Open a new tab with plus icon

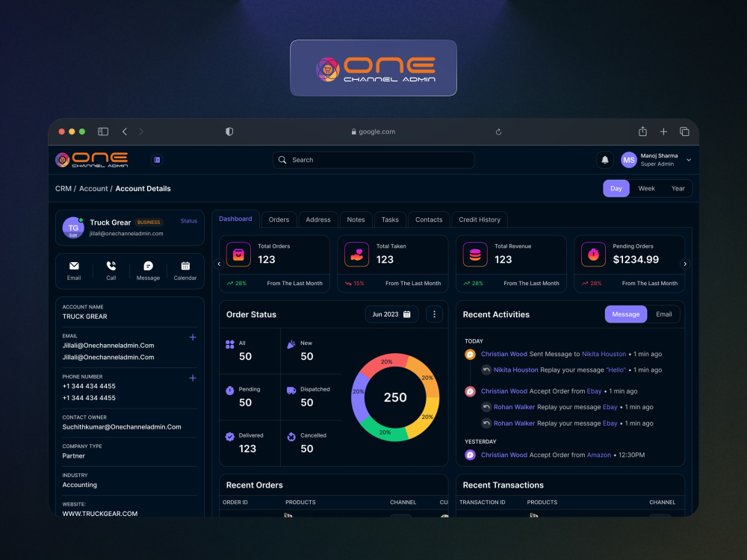(663, 131)
